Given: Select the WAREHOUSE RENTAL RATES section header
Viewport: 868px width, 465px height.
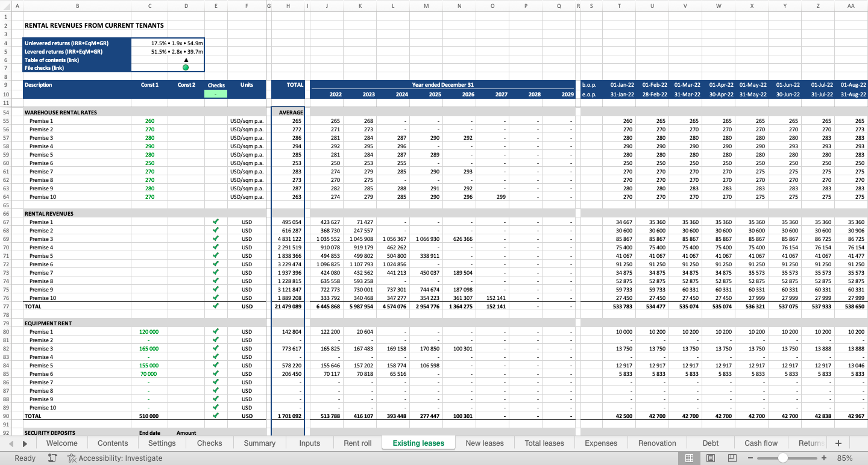Looking at the screenshot, I should coord(61,112).
